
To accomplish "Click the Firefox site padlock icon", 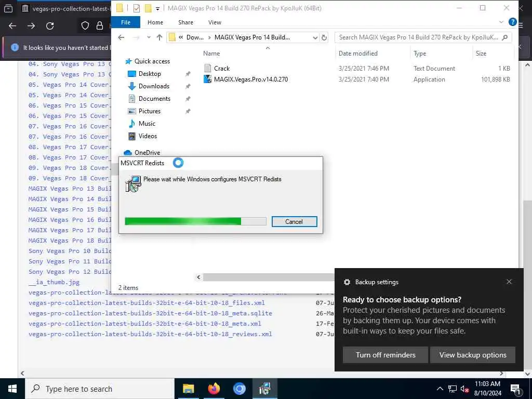I will pyautogui.click(x=100, y=26).
